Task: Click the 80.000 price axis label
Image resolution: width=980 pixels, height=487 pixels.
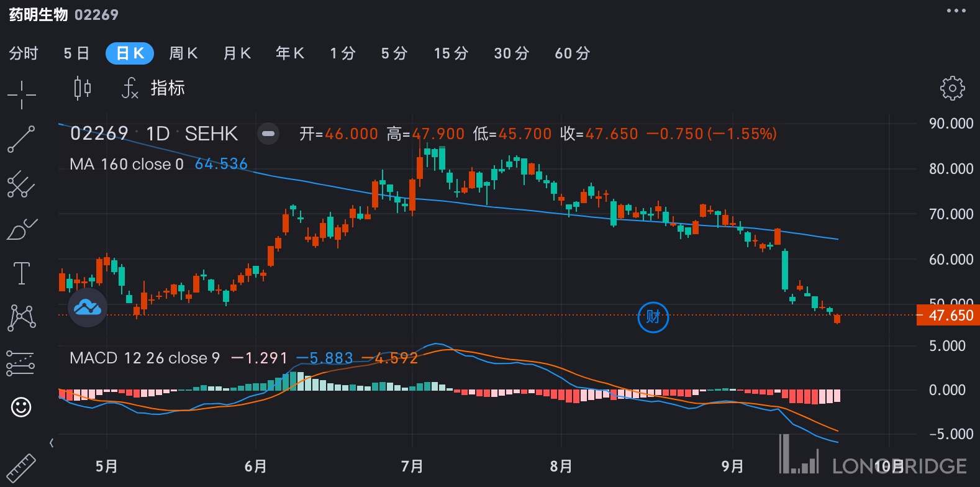Action: point(951,168)
